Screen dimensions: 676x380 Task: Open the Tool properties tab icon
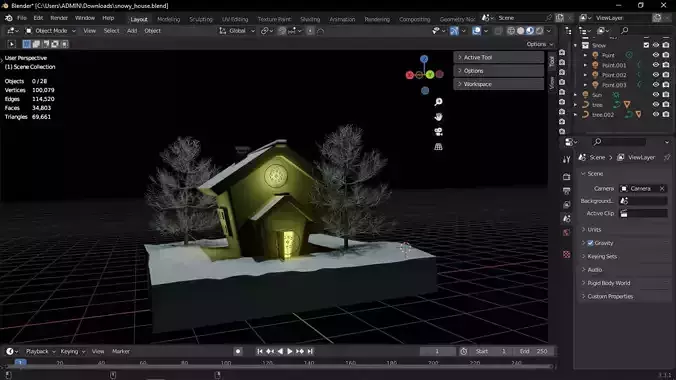pyautogui.click(x=566, y=160)
